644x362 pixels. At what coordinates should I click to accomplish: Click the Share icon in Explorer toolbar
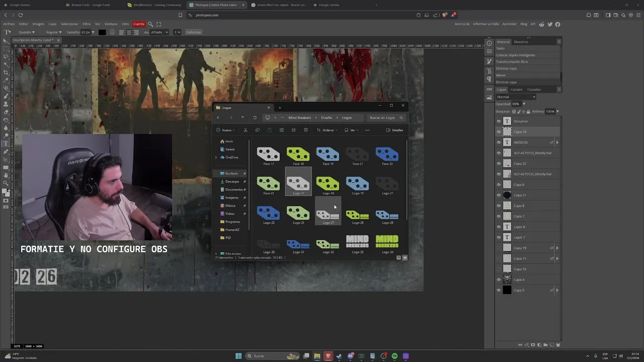294,130
